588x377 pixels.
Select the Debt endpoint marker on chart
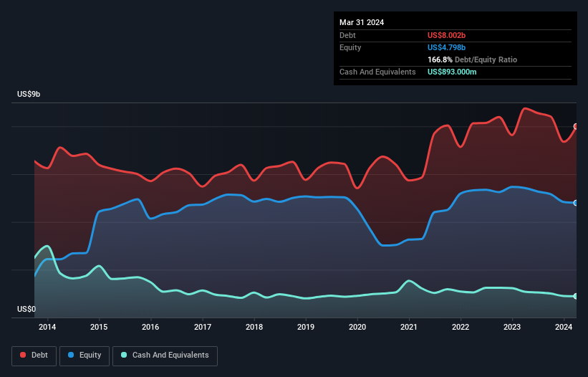[576, 126]
